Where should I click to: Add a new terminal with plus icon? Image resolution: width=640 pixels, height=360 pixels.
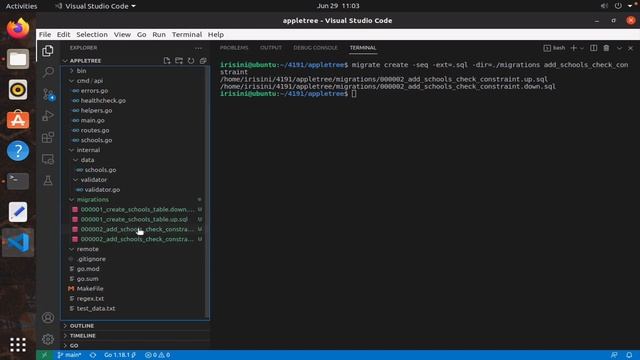tap(573, 48)
